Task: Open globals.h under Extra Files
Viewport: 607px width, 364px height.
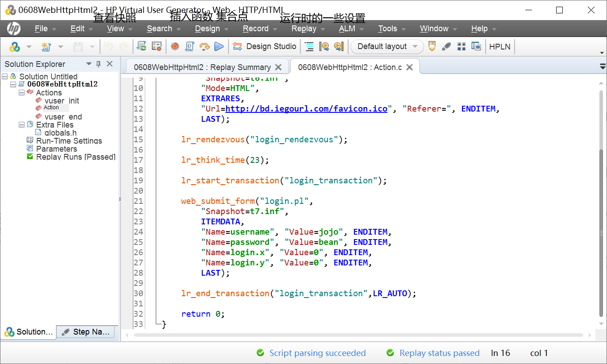Action: pos(61,133)
